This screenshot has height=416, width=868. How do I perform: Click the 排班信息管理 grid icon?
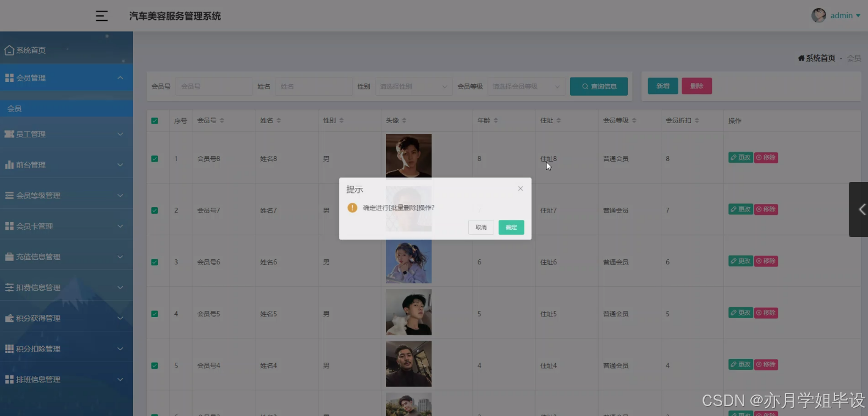9,379
